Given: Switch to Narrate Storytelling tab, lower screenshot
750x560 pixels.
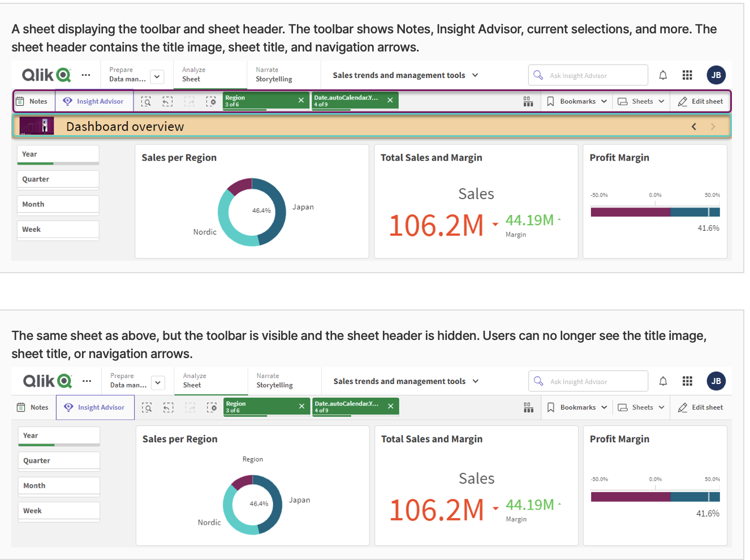Looking at the screenshot, I should tap(285, 381).
